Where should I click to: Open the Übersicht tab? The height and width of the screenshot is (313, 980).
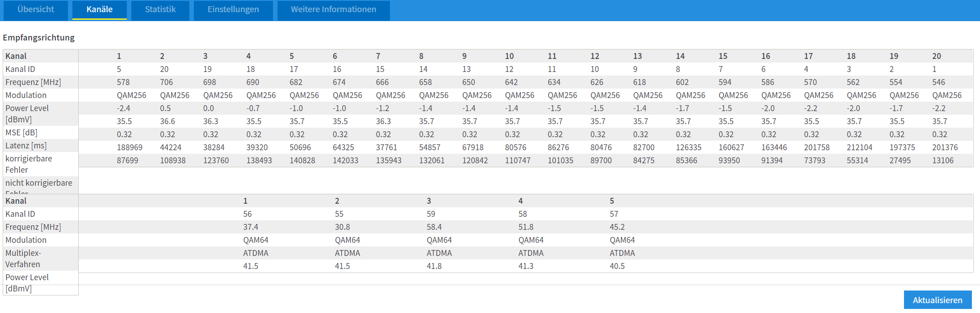pyautogui.click(x=36, y=9)
